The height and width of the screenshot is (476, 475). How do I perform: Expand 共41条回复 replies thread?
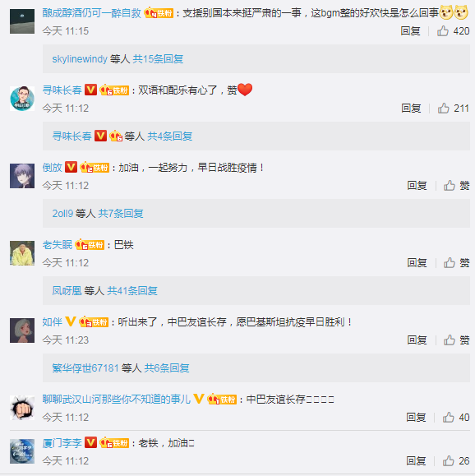tap(132, 291)
